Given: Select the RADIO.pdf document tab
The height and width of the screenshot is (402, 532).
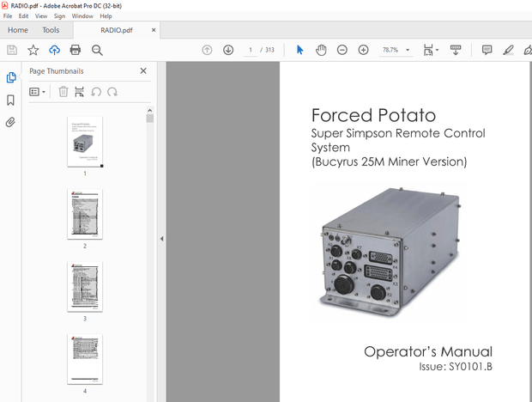Looking at the screenshot, I should click(117, 30).
